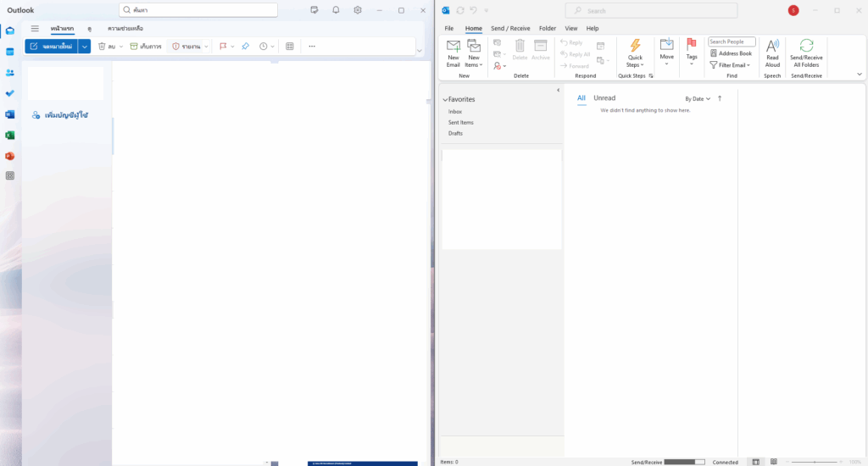
Task: Open the People app in left sidebar
Action: click(10, 72)
